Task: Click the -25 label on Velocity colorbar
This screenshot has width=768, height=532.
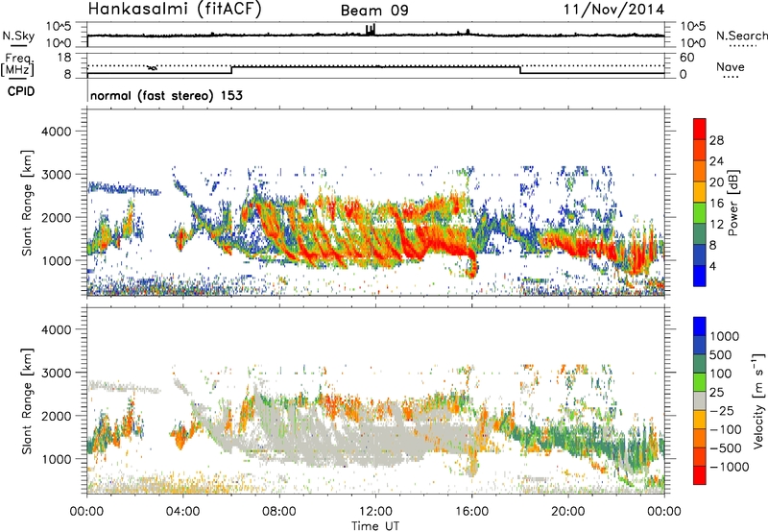Action: click(721, 411)
